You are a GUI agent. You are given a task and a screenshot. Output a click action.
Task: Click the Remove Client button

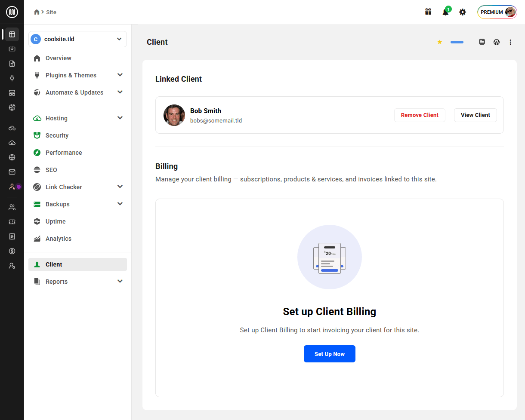point(420,115)
